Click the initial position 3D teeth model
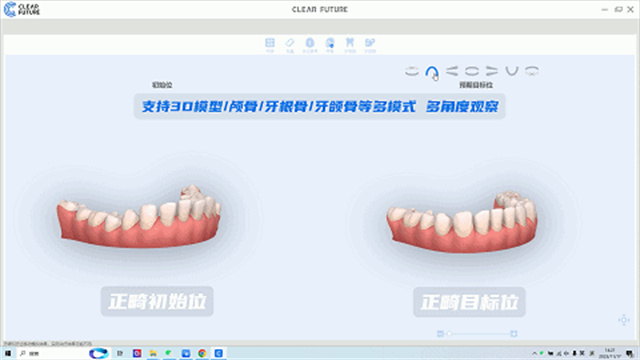The image size is (640, 360). [139, 217]
